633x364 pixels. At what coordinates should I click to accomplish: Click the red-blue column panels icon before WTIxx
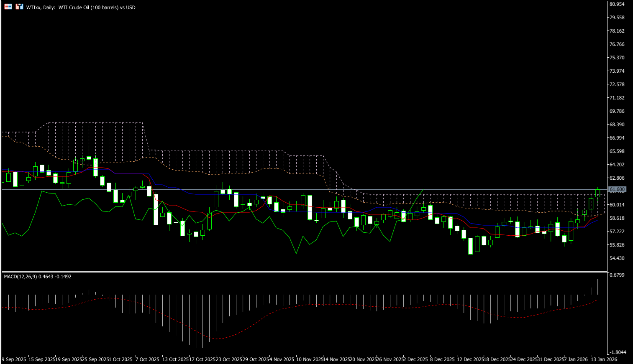coord(20,7)
